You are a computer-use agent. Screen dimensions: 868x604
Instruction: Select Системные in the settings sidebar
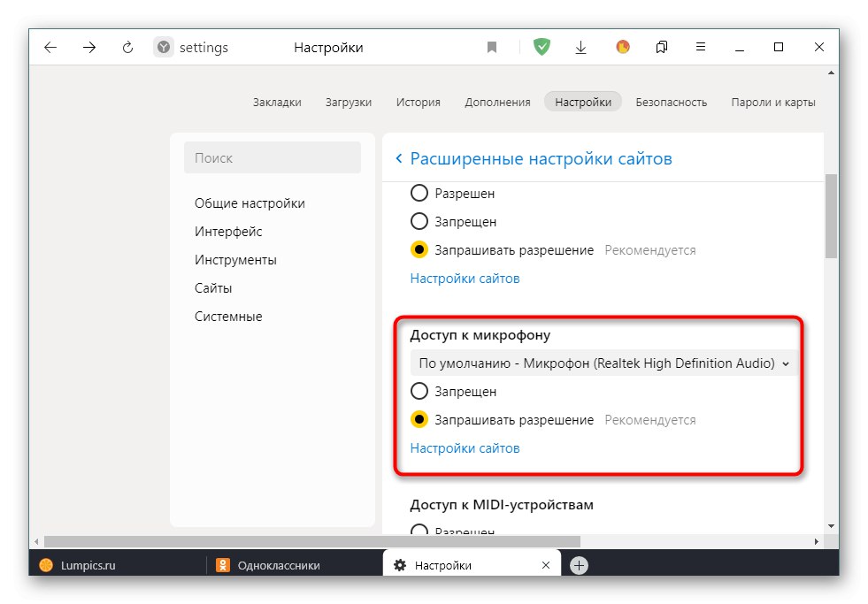click(227, 316)
